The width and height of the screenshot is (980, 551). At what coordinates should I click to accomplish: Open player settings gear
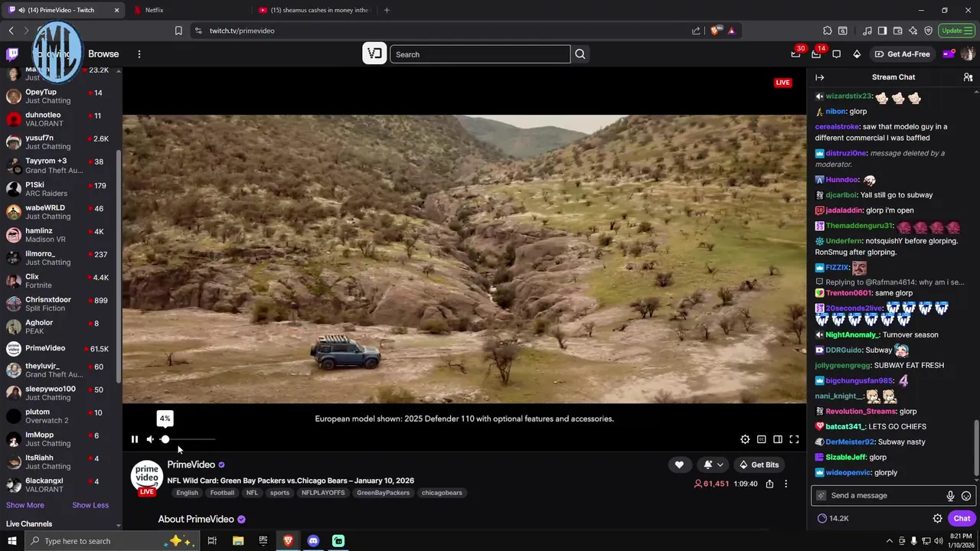click(x=745, y=439)
